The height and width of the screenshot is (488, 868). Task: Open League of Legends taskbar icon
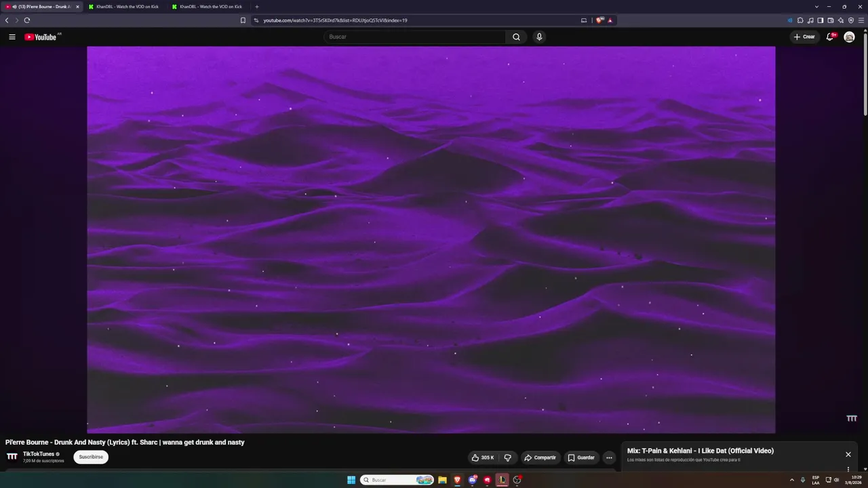click(502, 480)
